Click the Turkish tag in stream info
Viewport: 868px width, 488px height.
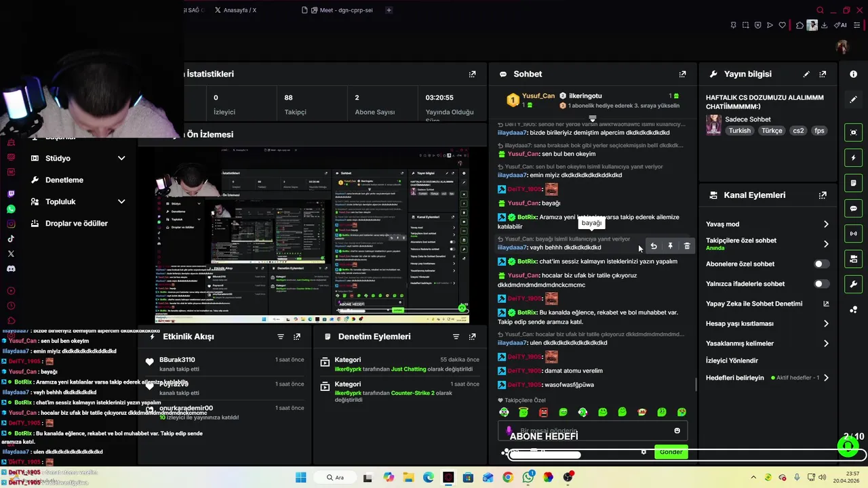click(x=740, y=131)
